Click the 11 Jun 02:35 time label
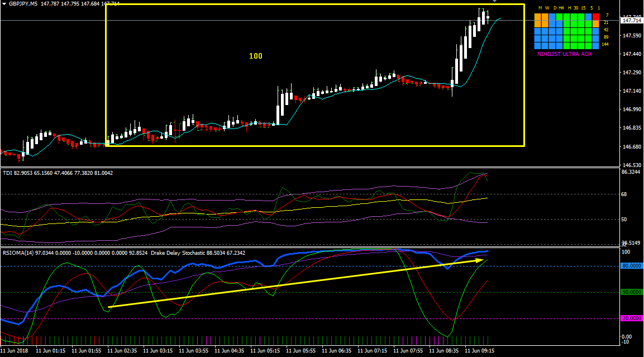 pos(122,351)
